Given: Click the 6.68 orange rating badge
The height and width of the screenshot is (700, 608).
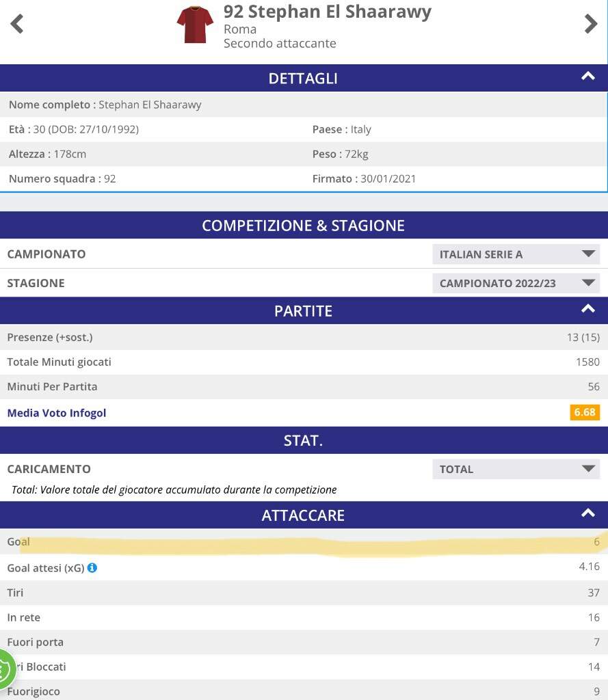Looking at the screenshot, I should (585, 412).
